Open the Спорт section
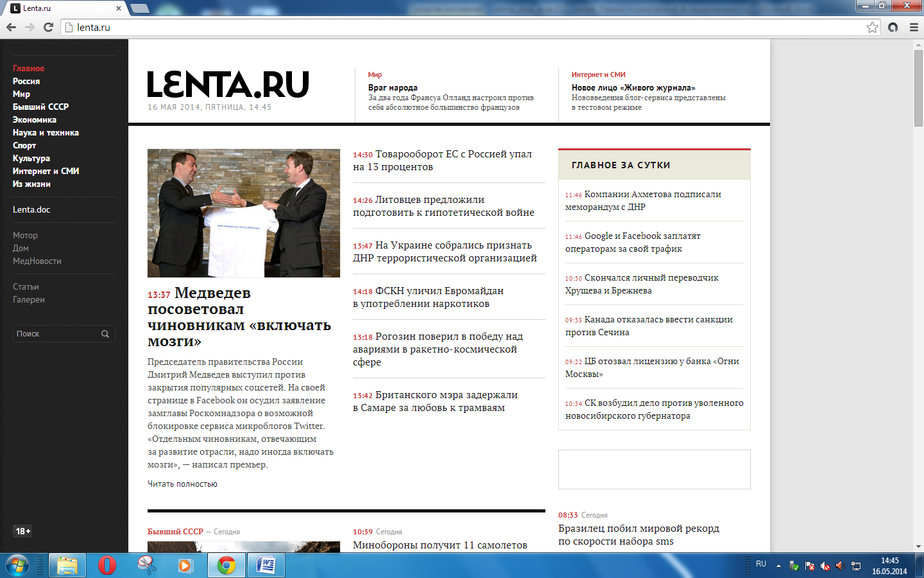The width and height of the screenshot is (924, 578). coord(24,146)
